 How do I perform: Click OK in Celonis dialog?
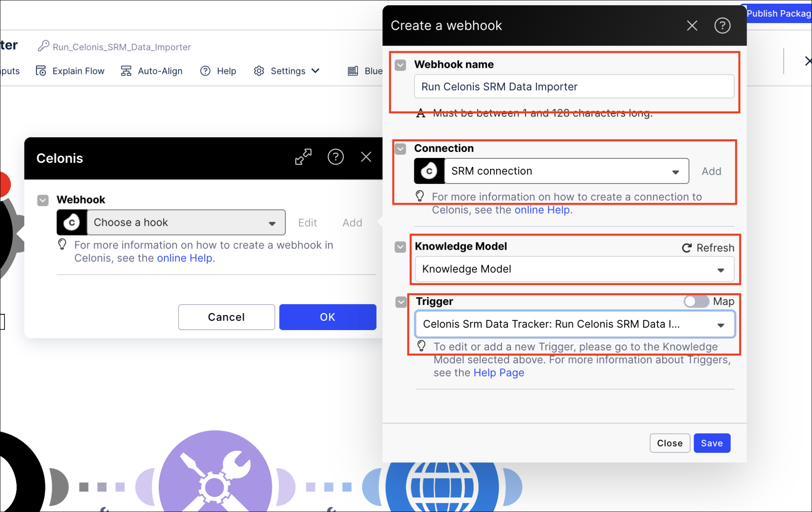[x=327, y=317]
